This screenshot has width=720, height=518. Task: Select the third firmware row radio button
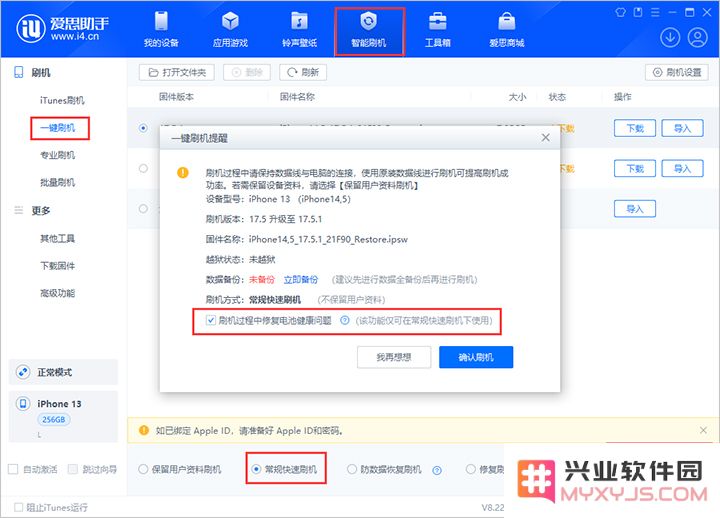pos(143,209)
